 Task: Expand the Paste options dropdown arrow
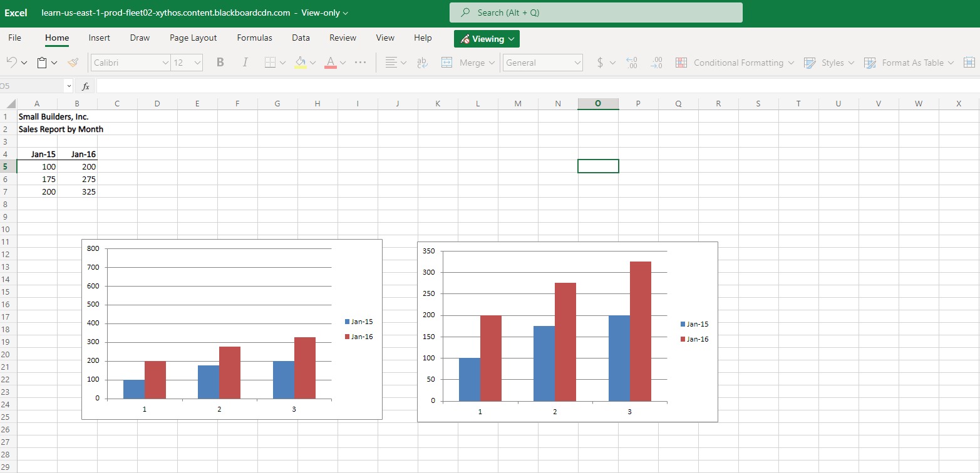click(x=54, y=63)
